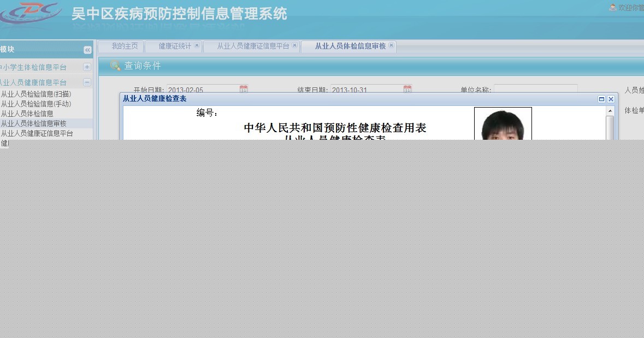Click the 单位名称 input field
The height and width of the screenshot is (338, 644).
535,88
